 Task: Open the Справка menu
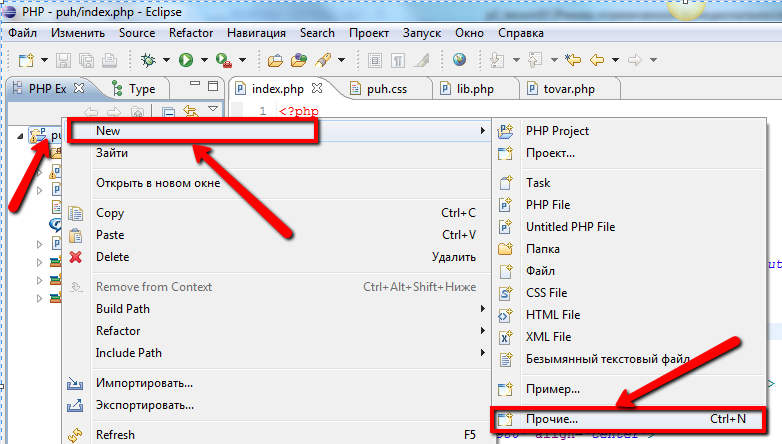[521, 33]
